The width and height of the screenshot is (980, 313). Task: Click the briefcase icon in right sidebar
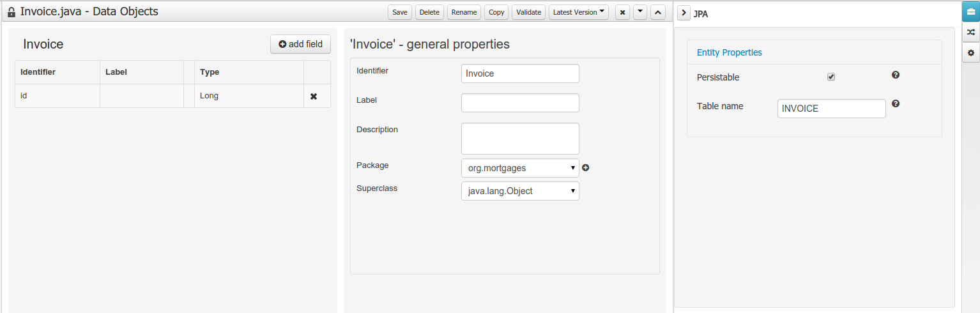pos(970,12)
